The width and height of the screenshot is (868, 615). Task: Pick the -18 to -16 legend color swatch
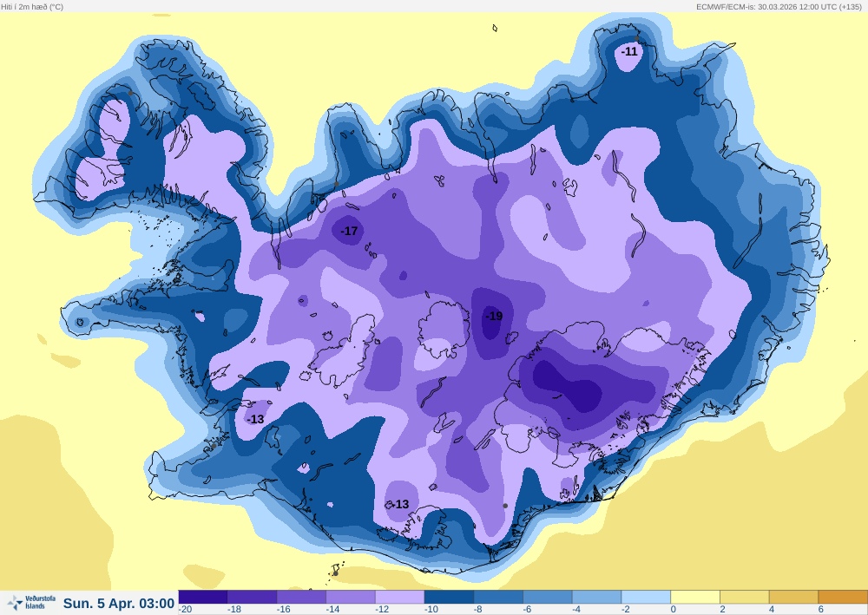252,598
